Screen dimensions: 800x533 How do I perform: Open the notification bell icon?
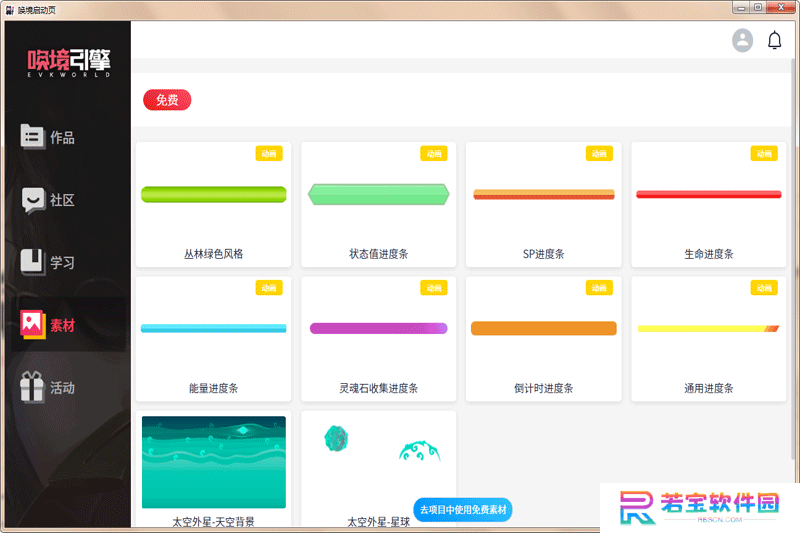point(774,40)
